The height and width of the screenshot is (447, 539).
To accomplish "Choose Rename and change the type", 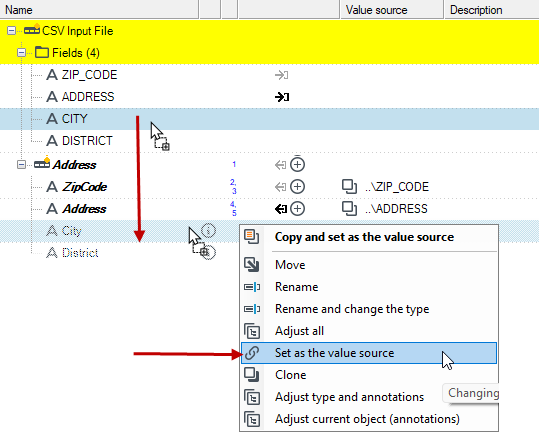I will pos(369,309).
